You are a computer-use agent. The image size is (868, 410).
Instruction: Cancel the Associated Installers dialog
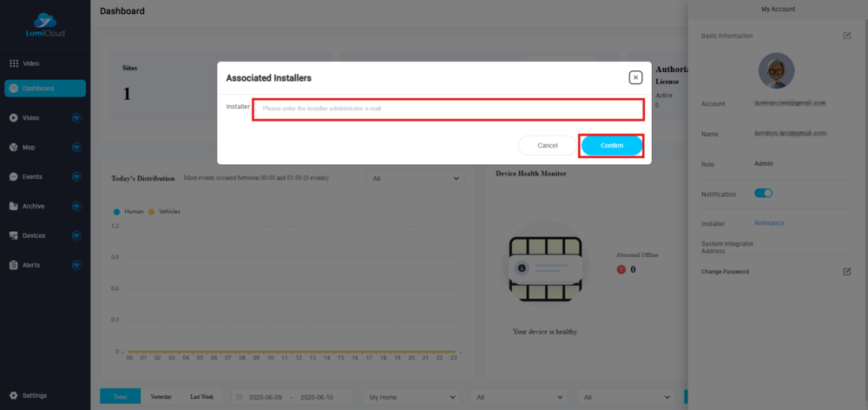(548, 145)
